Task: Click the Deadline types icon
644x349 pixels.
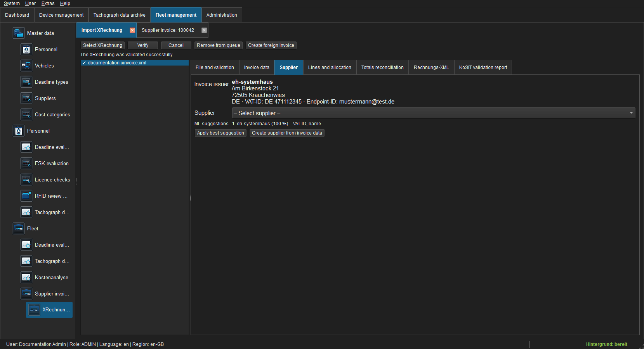Action: [x=26, y=82]
